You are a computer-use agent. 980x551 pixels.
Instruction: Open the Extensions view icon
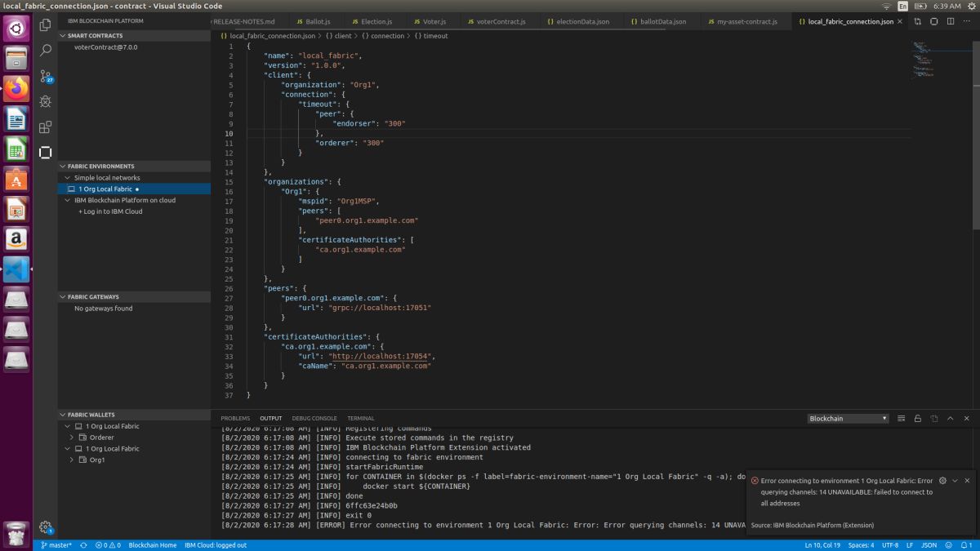(46, 127)
